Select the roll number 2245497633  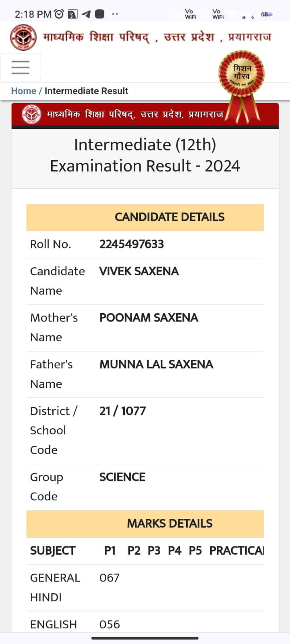pos(132,244)
